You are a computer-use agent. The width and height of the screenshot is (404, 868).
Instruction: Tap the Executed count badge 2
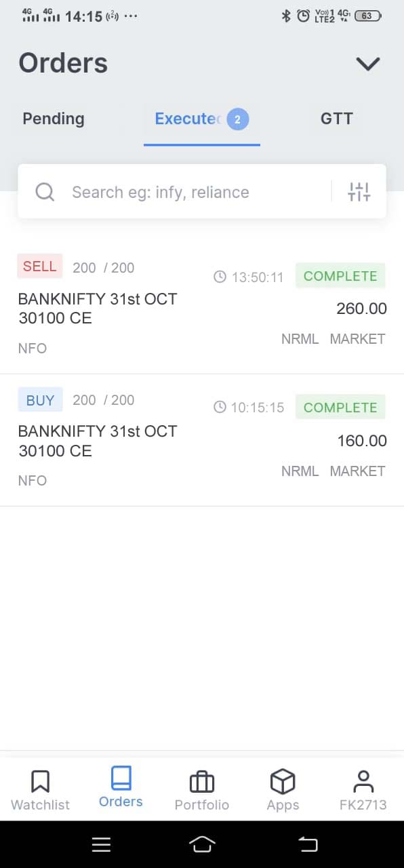(x=237, y=120)
